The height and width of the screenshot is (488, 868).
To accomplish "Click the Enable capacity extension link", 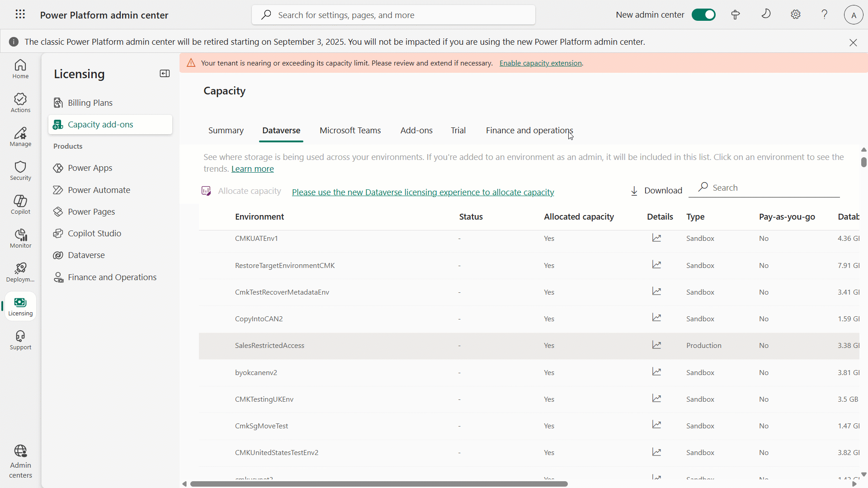I will coord(540,63).
